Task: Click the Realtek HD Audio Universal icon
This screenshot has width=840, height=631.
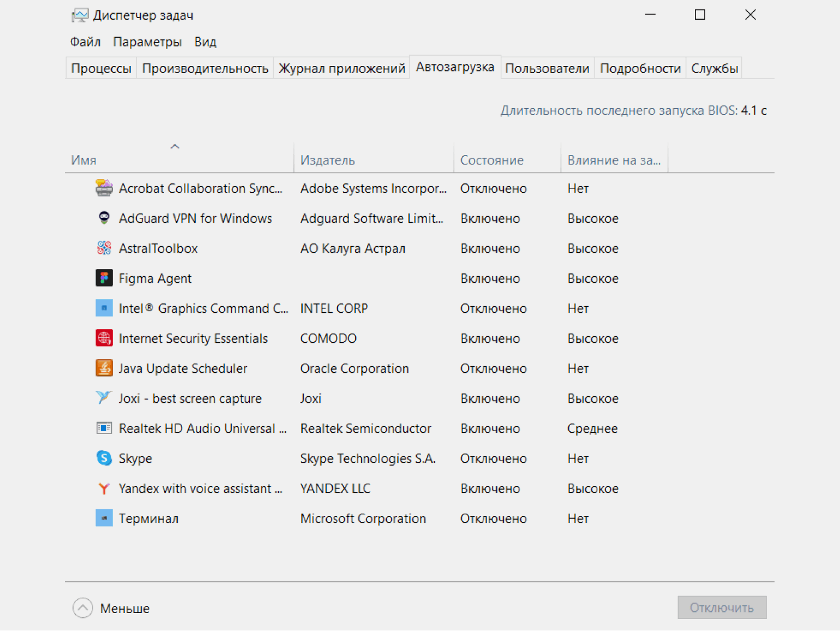Action: (104, 428)
